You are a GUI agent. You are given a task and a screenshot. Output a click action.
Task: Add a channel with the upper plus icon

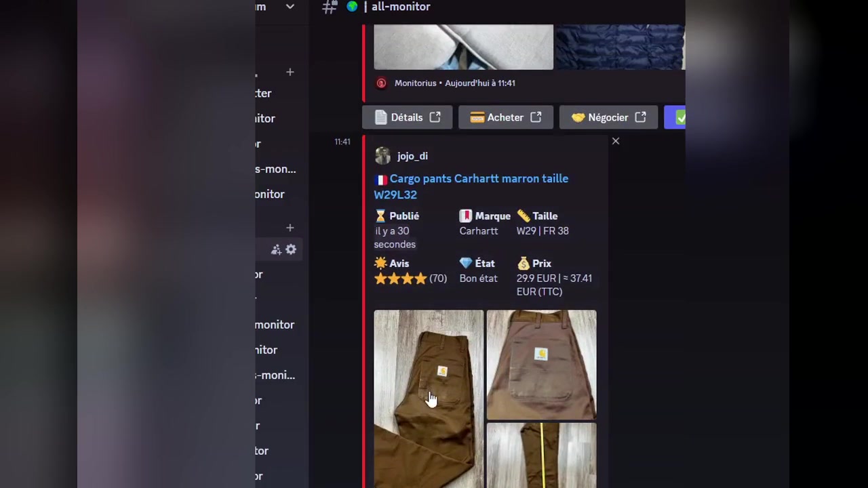(x=290, y=72)
